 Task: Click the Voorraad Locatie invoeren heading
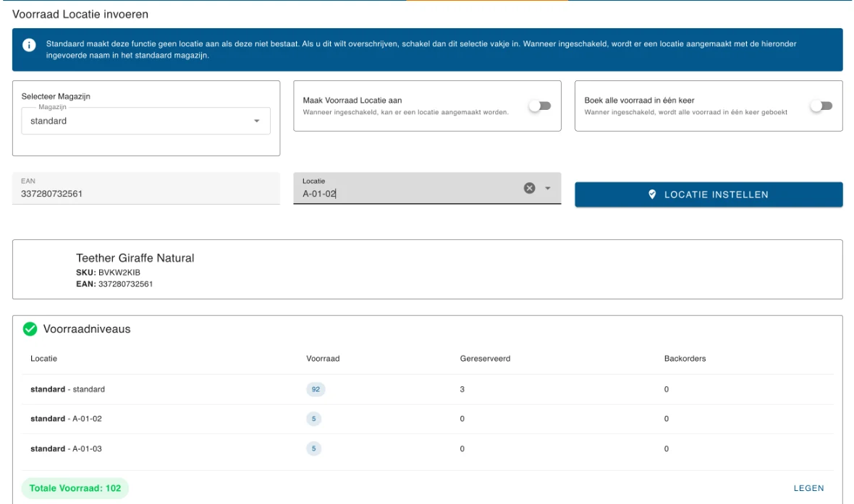(80, 14)
